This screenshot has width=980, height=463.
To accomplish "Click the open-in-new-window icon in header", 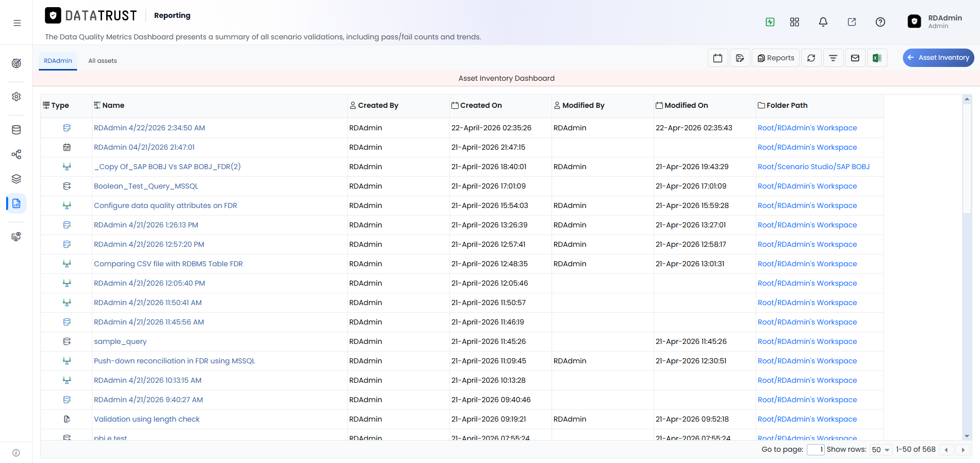I will 852,22.
